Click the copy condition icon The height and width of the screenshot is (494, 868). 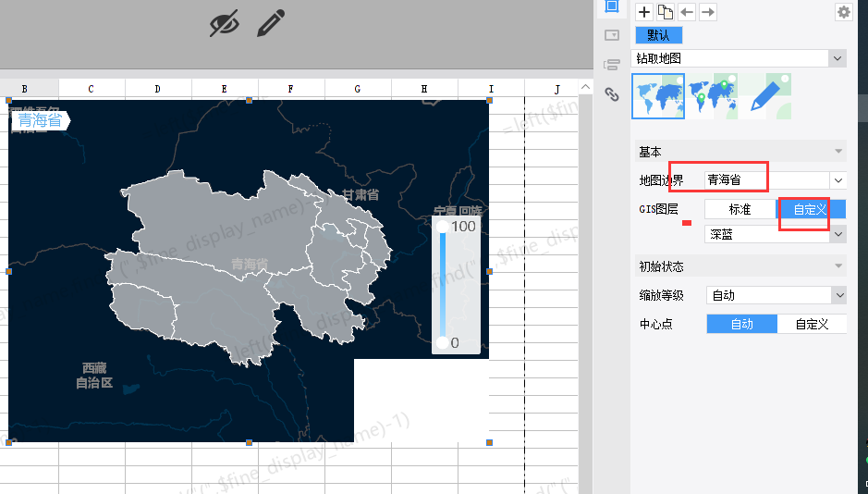tap(666, 12)
